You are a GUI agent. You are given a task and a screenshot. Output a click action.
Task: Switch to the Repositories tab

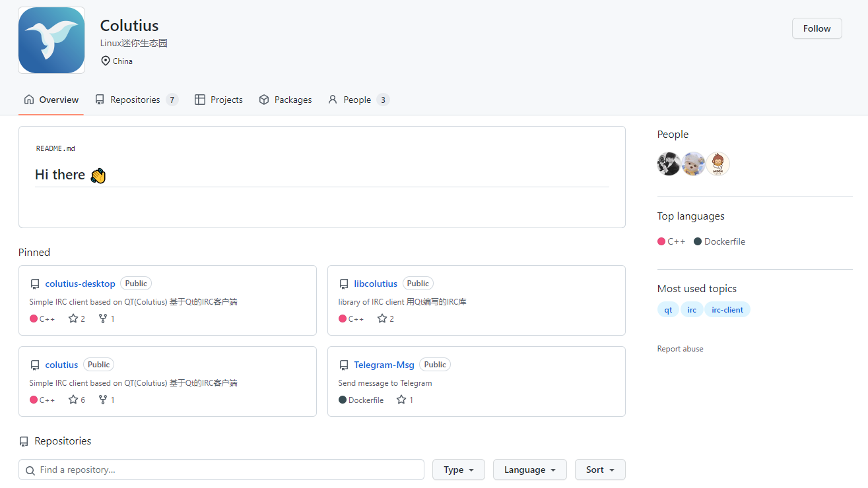pyautogui.click(x=137, y=100)
